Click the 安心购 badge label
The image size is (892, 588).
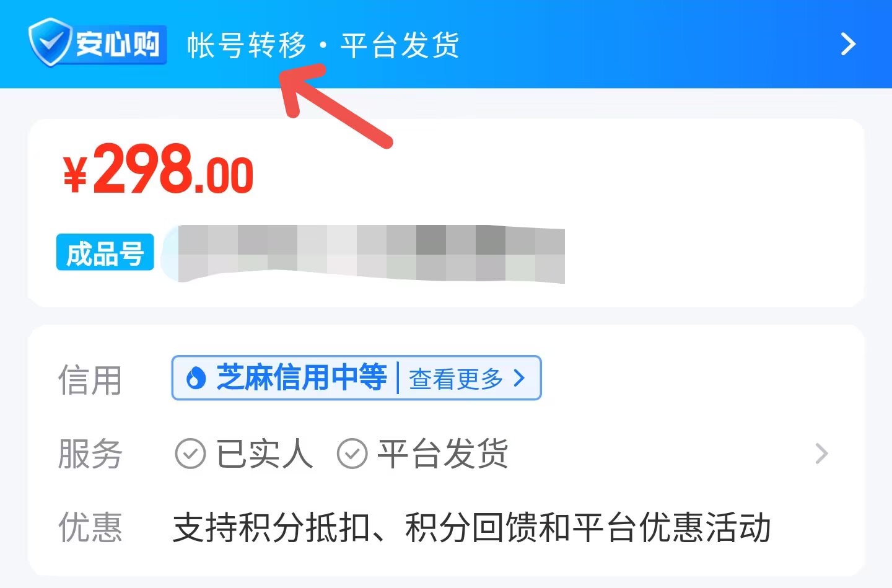[118, 44]
